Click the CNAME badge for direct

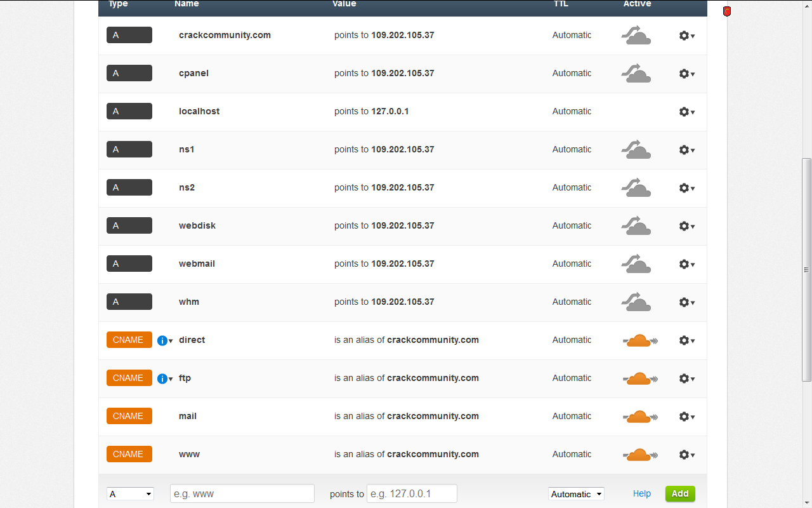[x=129, y=340]
